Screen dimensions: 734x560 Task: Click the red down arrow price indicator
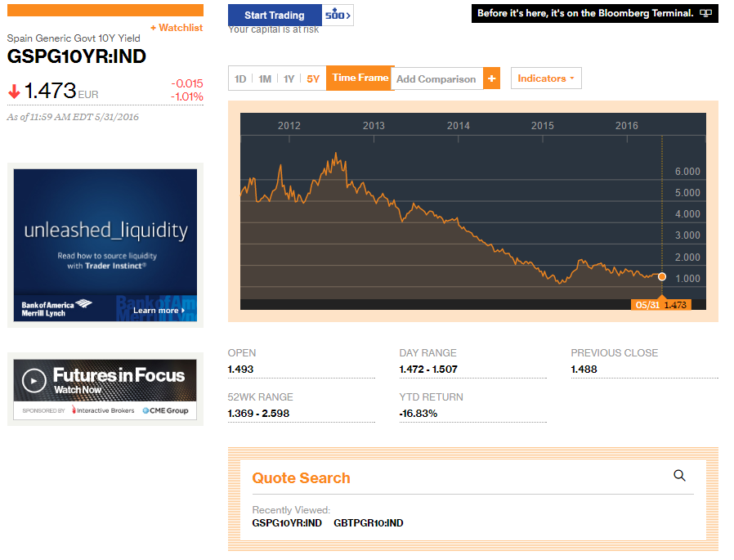tap(14, 92)
